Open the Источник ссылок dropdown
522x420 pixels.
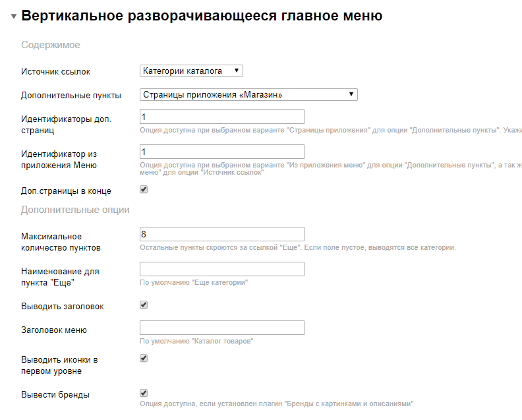192,71
